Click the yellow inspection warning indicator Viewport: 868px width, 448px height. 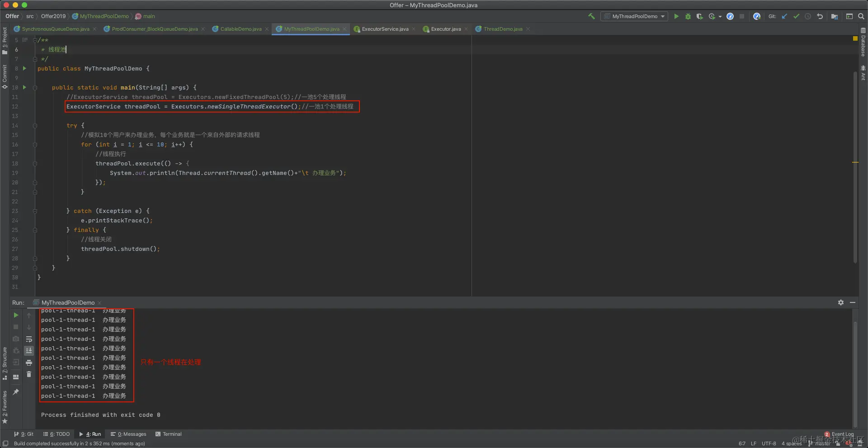point(855,39)
